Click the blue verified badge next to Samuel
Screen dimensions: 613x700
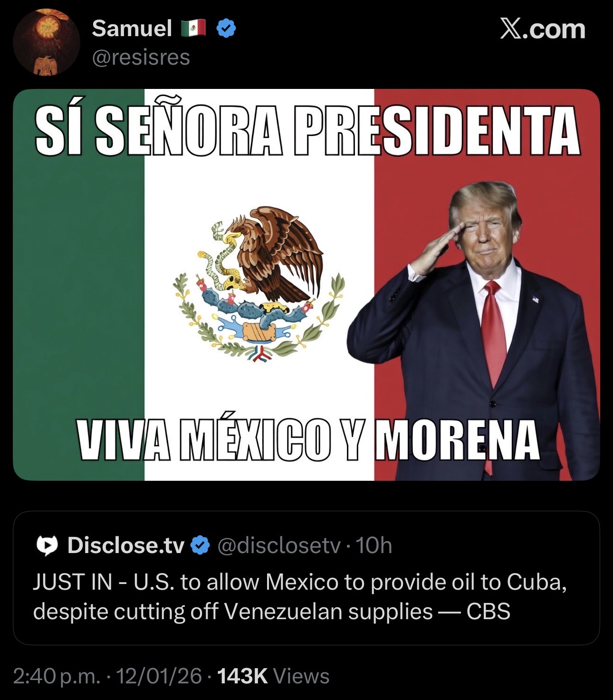coord(227,29)
